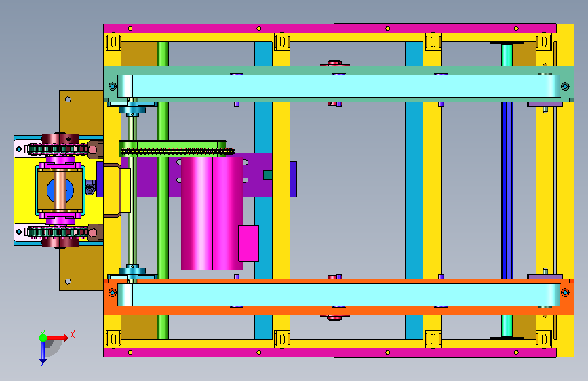Select the dark blue vertical shaft at right
Image resolution: width=588 pixels, height=381 pixels.
pos(507,190)
